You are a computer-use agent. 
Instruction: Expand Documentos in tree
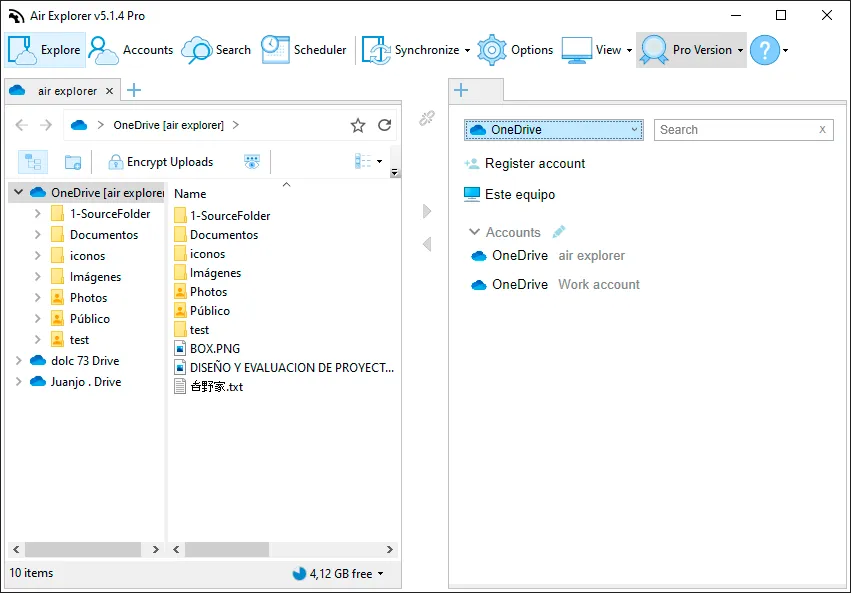tap(37, 234)
